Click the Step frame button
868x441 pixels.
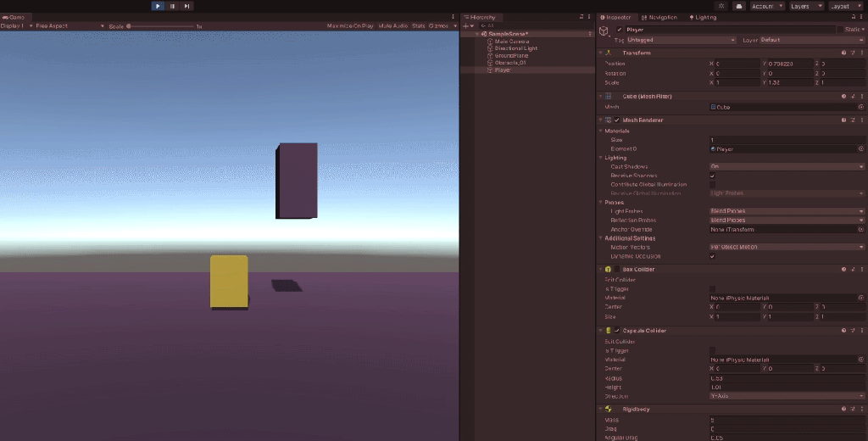coord(186,6)
